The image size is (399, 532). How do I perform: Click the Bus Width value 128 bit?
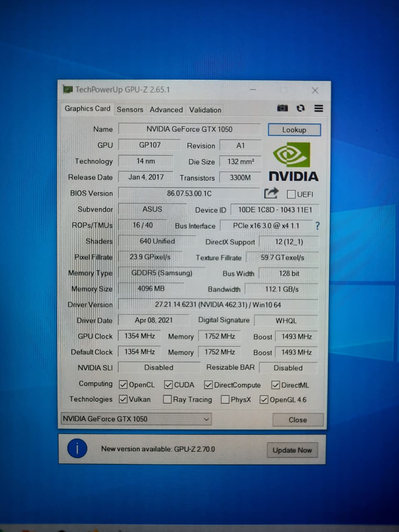click(289, 273)
